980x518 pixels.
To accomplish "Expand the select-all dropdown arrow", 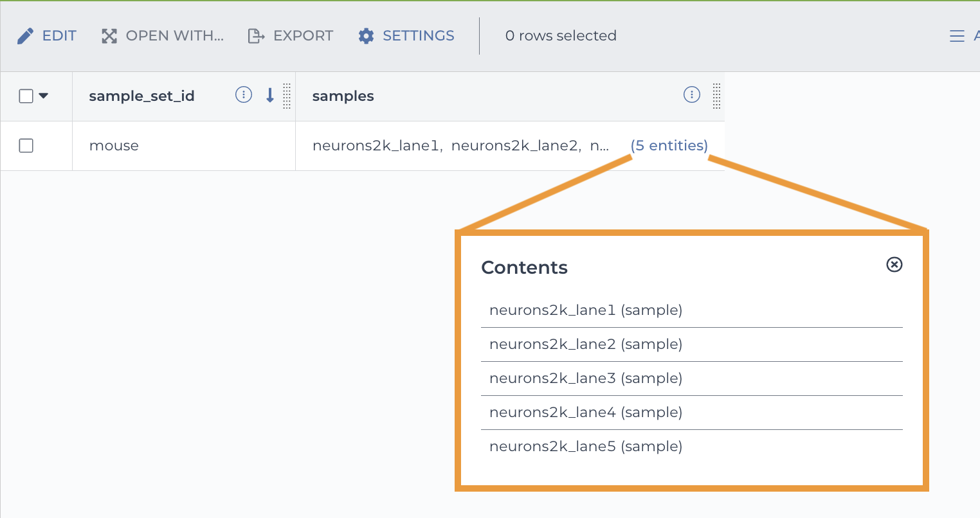I will coord(44,96).
